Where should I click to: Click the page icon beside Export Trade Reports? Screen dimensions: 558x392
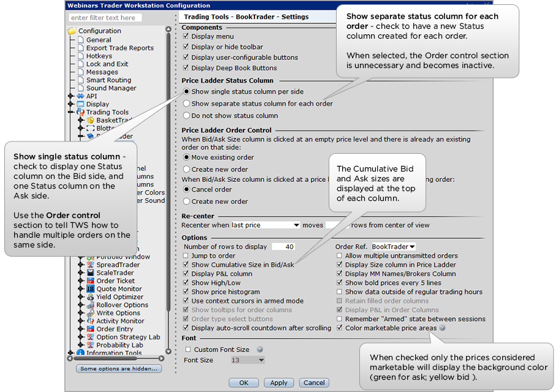80,48
